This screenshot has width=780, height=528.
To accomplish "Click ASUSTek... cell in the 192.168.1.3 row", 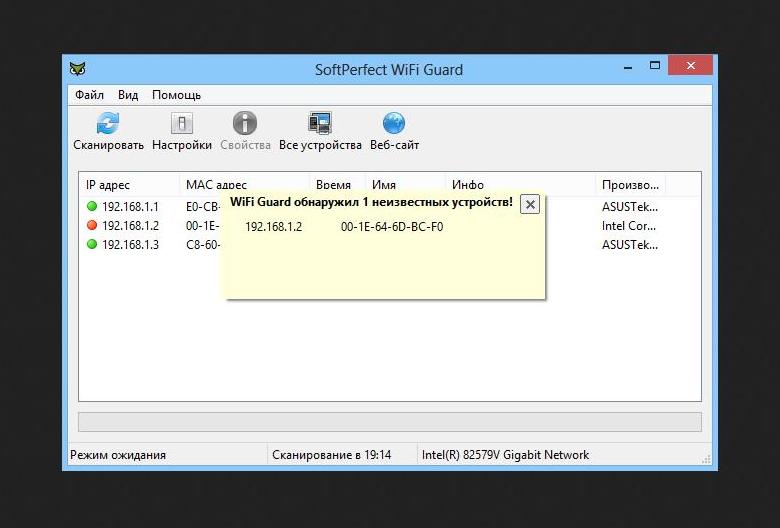I will pyautogui.click(x=630, y=244).
